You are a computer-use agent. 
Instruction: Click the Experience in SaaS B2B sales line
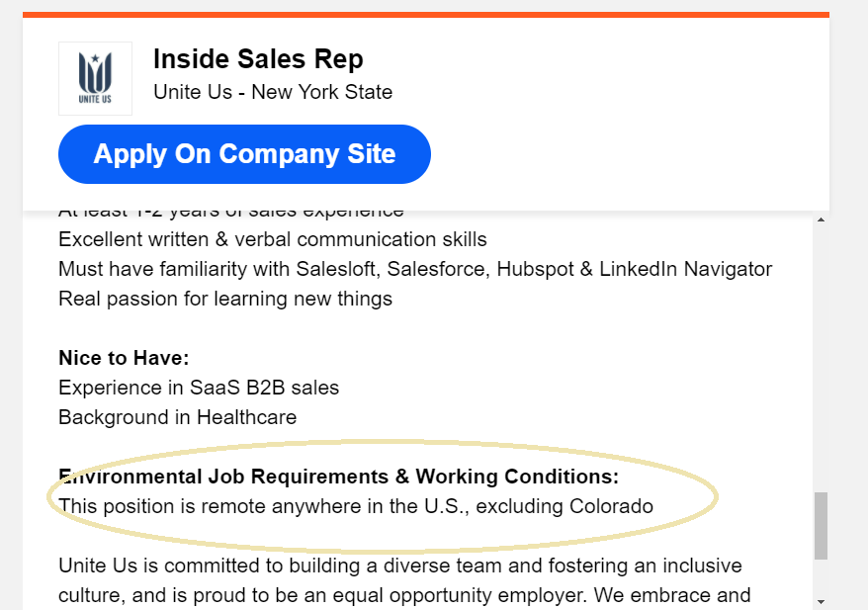coord(199,388)
